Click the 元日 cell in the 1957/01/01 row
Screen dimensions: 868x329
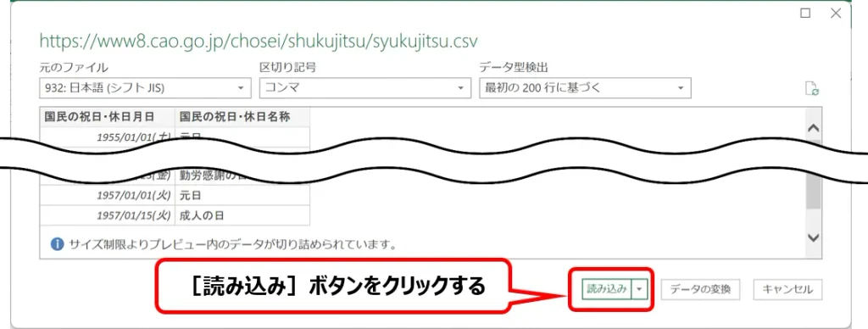click(x=242, y=196)
